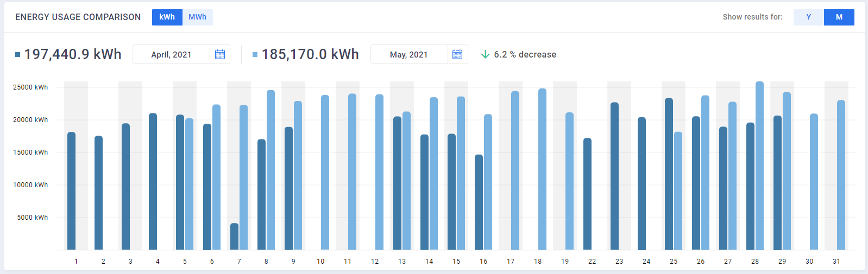Open the May, 2021 date field
This screenshot has width=868, height=274.
click(408, 54)
